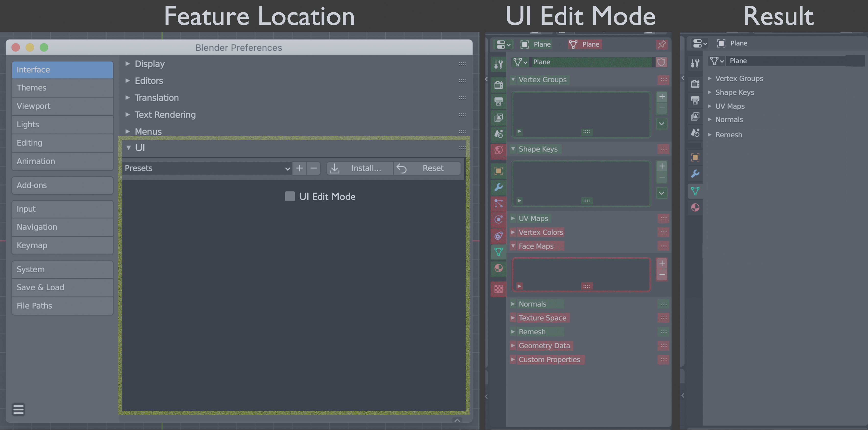Open the Keymap preferences tab
The height and width of the screenshot is (430, 868).
[x=62, y=245]
